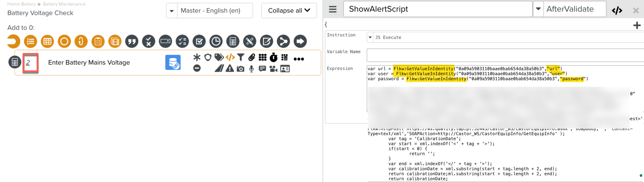Click the paperclip attachment icon
The height and width of the screenshot is (182, 644).
[252, 57]
